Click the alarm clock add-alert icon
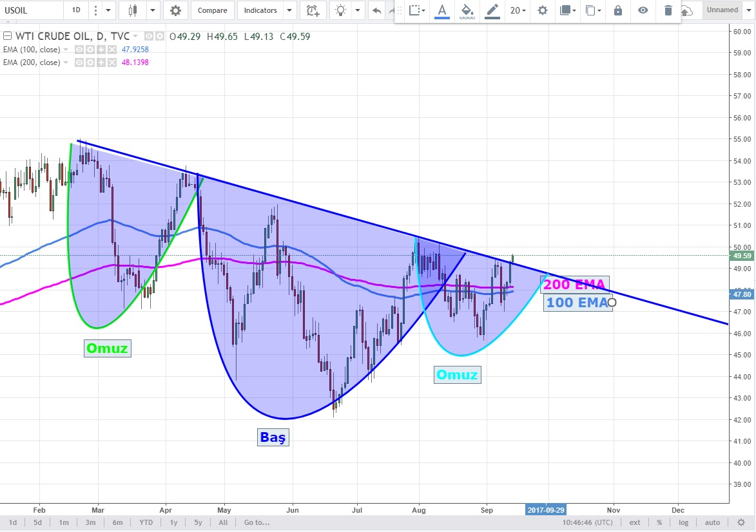The image size is (756, 532). point(313,10)
